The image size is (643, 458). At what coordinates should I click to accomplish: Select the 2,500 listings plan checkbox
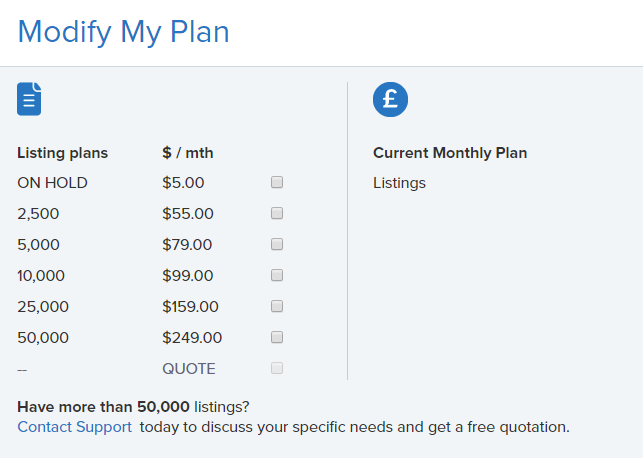pos(277,213)
